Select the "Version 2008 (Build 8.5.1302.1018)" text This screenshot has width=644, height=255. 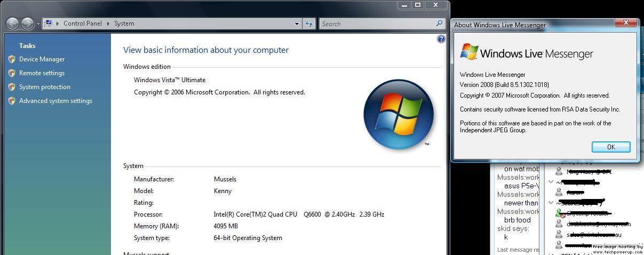(x=504, y=85)
